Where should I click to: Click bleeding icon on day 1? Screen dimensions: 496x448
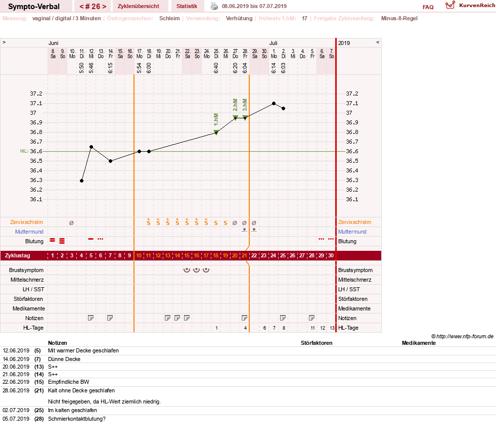(x=53, y=241)
